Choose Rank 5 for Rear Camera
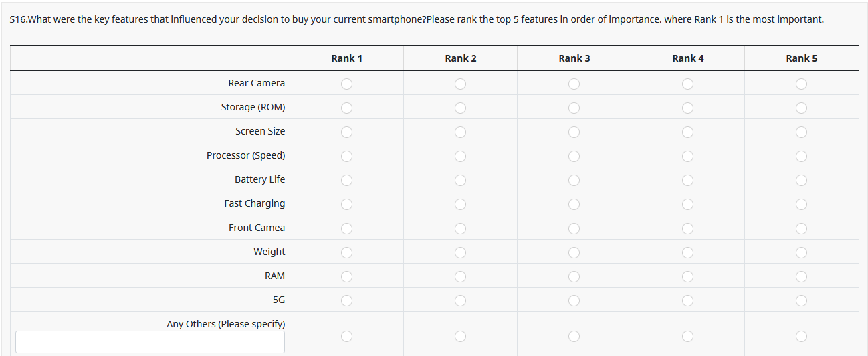This screenshot has height=356, width=868. pos(801,84)
